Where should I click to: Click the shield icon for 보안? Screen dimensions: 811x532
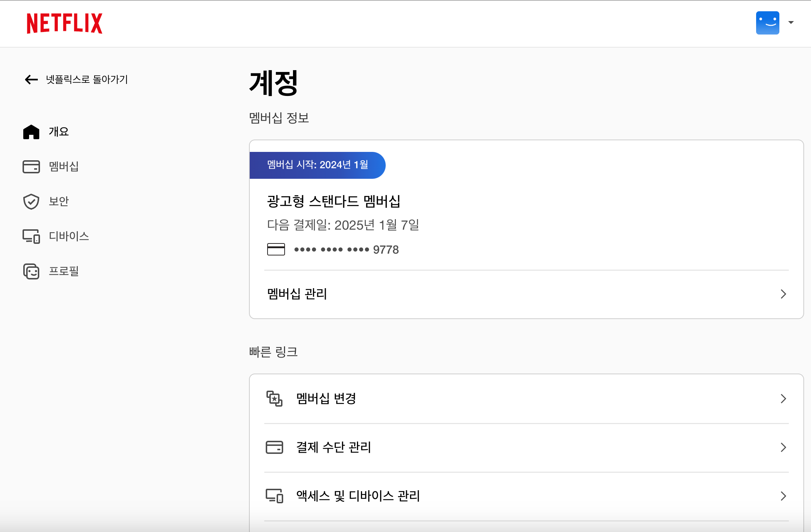coord(31,201)
